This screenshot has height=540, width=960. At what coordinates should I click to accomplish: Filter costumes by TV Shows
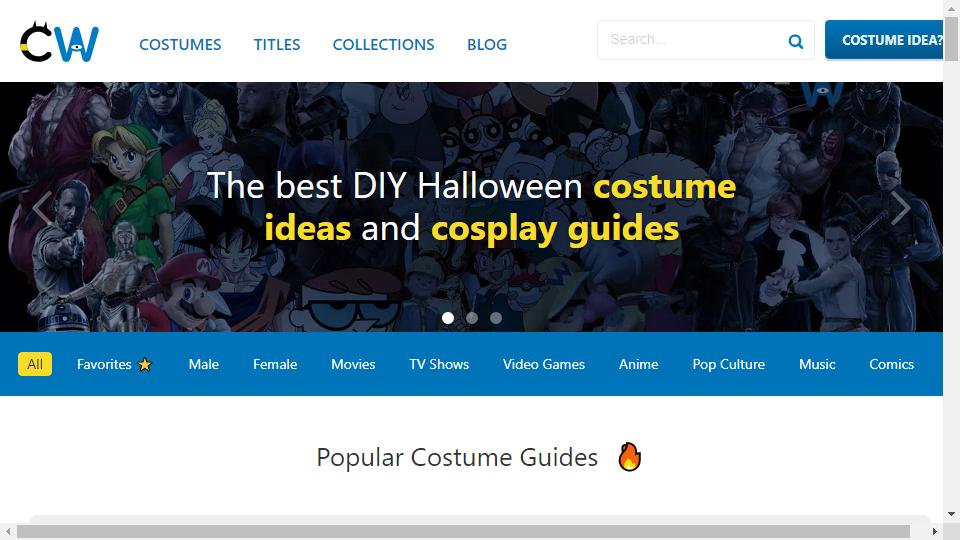pyautogui.click(x=439, y=364)
